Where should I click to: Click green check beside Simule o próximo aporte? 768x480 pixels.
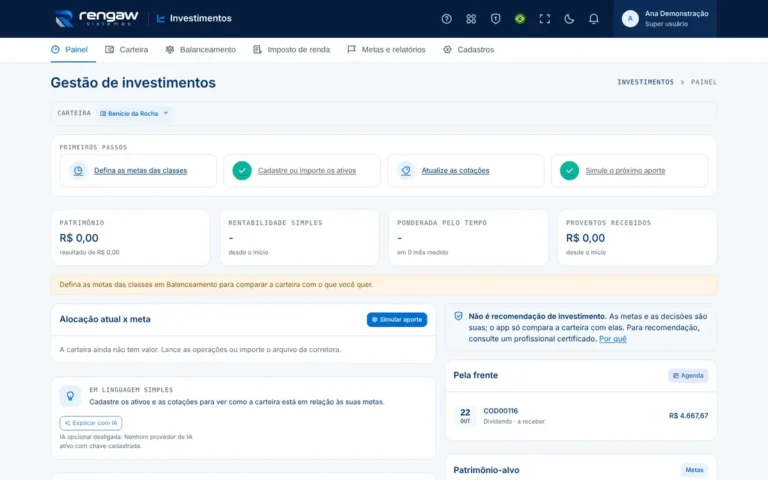[x=569, y=170]
